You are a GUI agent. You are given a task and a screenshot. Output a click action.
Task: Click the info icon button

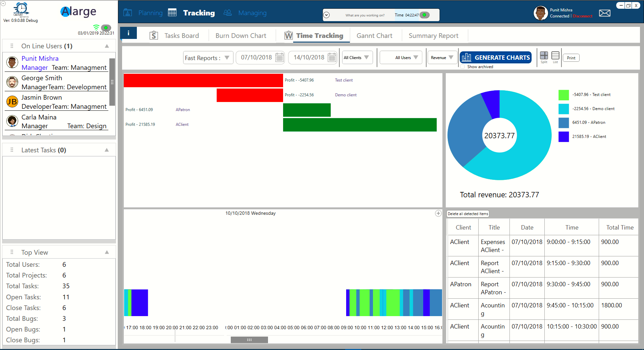tap(128, 33)
